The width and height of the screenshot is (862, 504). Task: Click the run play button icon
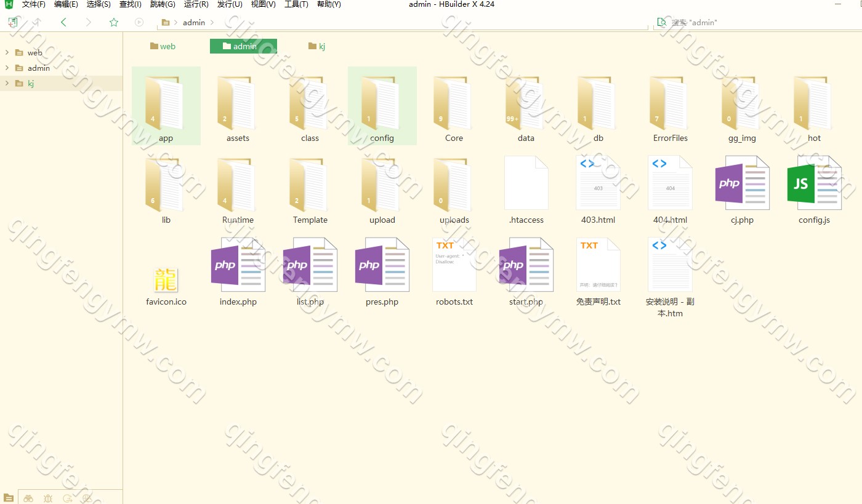click(139, 22)
